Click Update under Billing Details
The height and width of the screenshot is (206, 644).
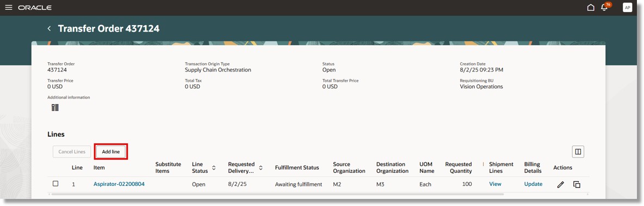click(x=533, y=184)
